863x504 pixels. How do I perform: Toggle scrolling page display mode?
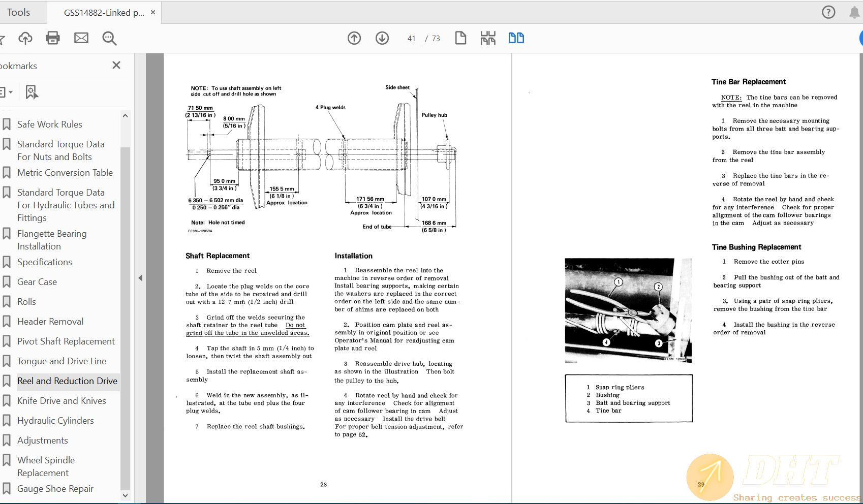coord(488,38)
